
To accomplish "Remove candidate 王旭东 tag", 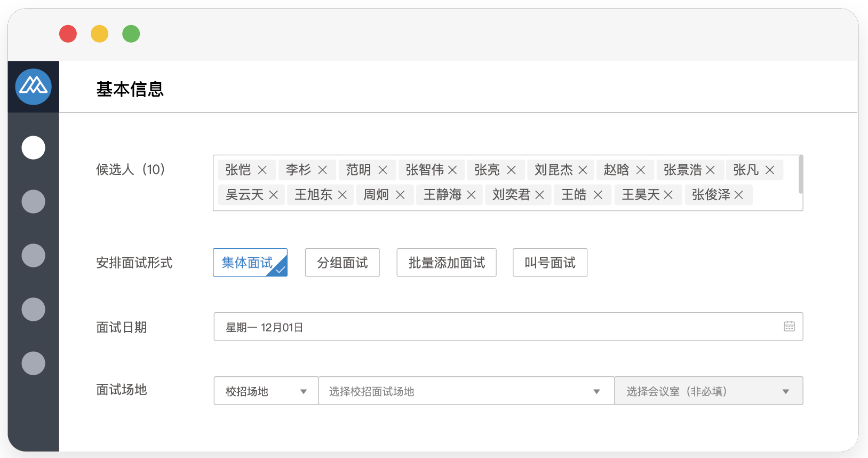I will click(343, 195).
